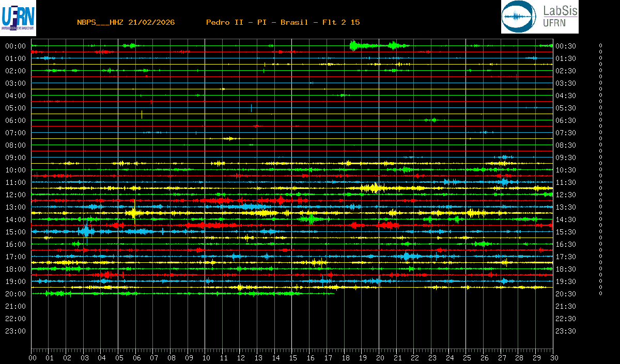Open the LabSis UFRN logo
620x364 pixels.
[539, 17]
